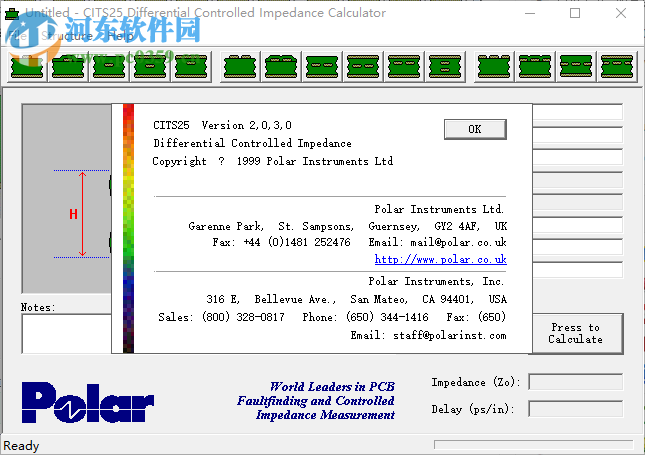Pick the embedded coplanar strips icon
Image resolution: width=645 pixels, height=455 pixels.
576,67
